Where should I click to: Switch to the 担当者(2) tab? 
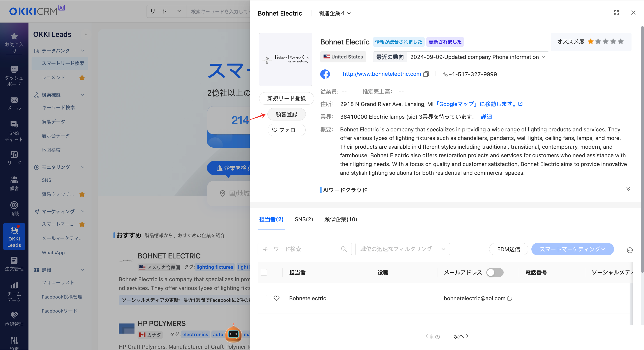pyautogui.click(x=271, y=219)
